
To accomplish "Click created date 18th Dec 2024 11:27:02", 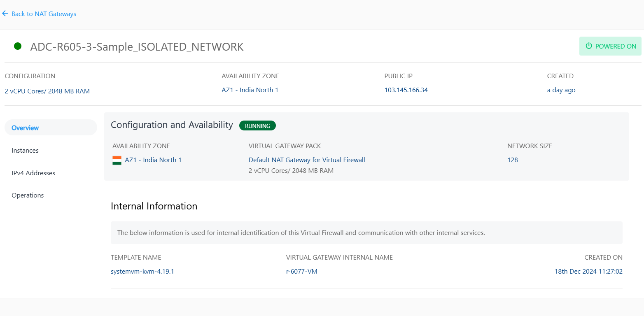I will [x=588, y=272].
